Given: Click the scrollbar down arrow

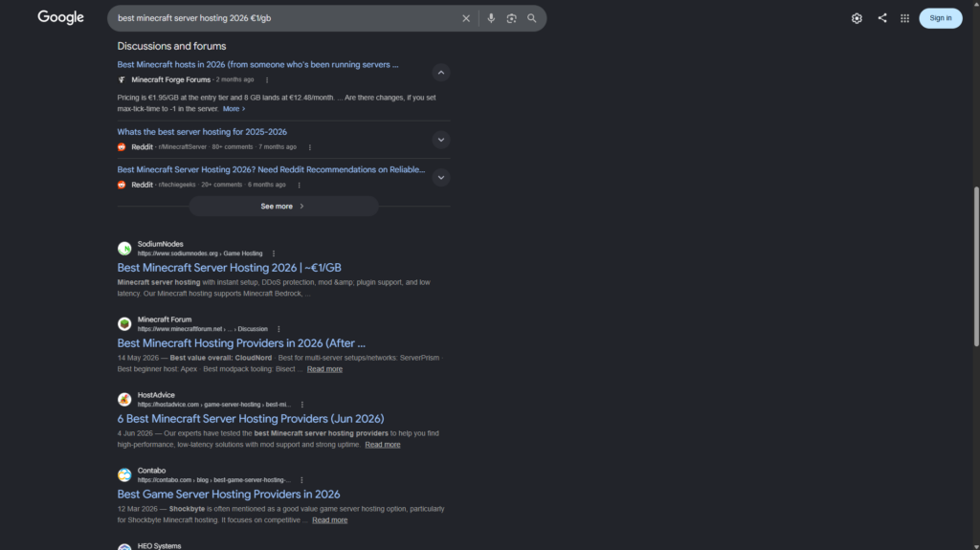Looking at the screenshot, I should click(x=976, y=546).
